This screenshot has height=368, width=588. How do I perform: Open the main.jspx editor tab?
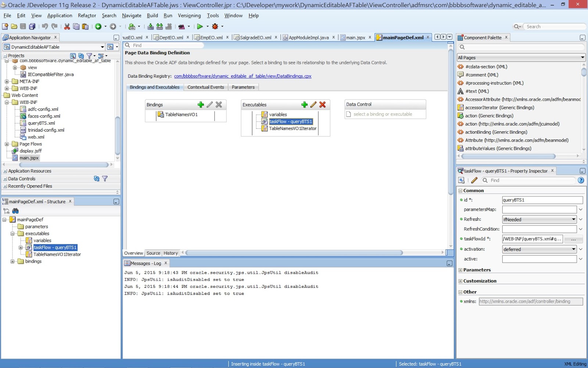(x=356, y=38)
